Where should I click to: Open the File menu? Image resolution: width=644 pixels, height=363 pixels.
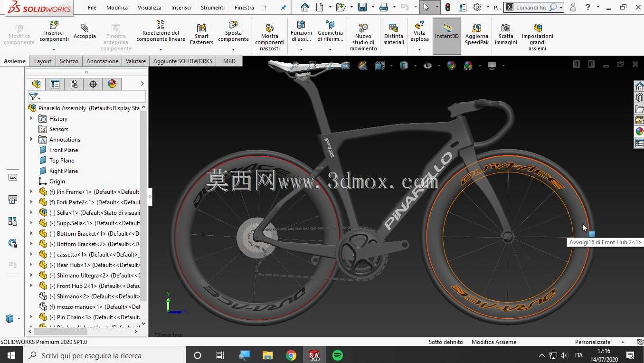pyautogui.click(x=92, y=8)
